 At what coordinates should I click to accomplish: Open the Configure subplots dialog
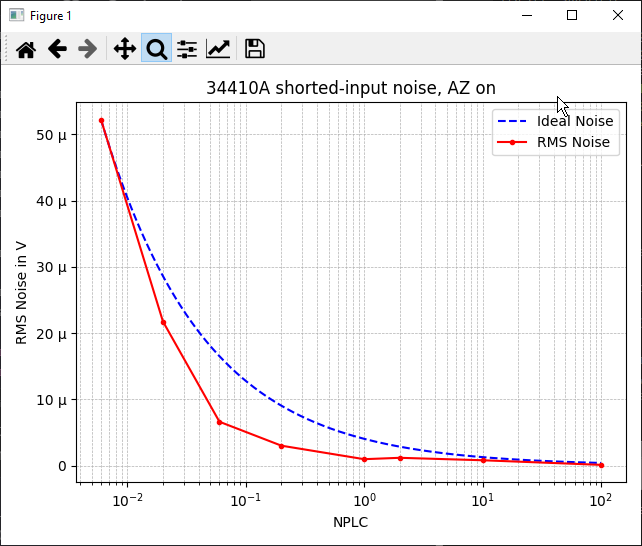point(187,49)
